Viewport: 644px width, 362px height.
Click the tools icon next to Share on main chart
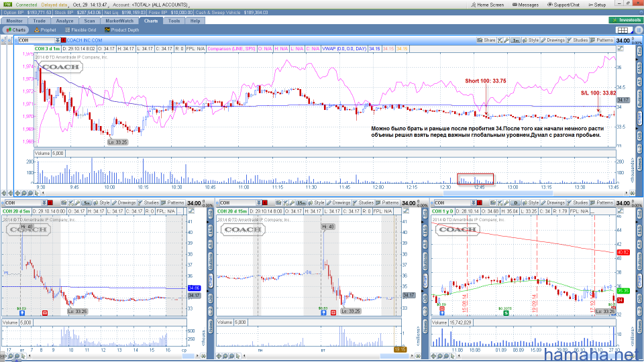point(500,40)
